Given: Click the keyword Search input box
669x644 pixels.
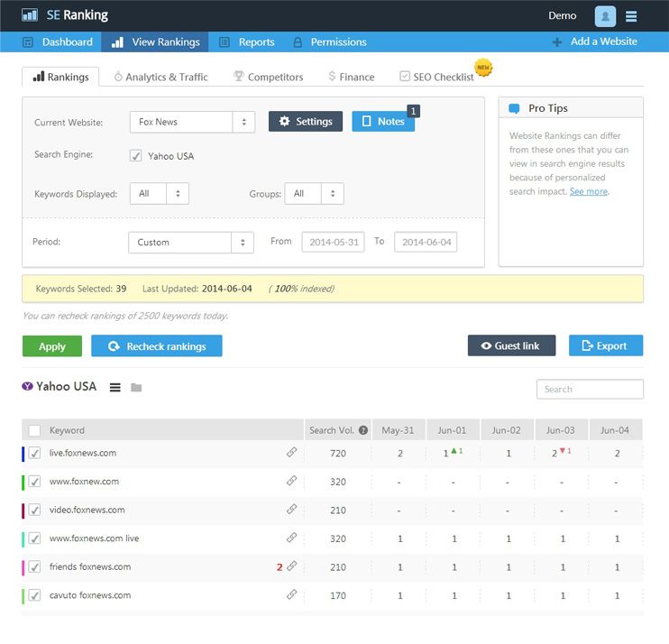Looking at the screenshot, I should coord(590,390).
